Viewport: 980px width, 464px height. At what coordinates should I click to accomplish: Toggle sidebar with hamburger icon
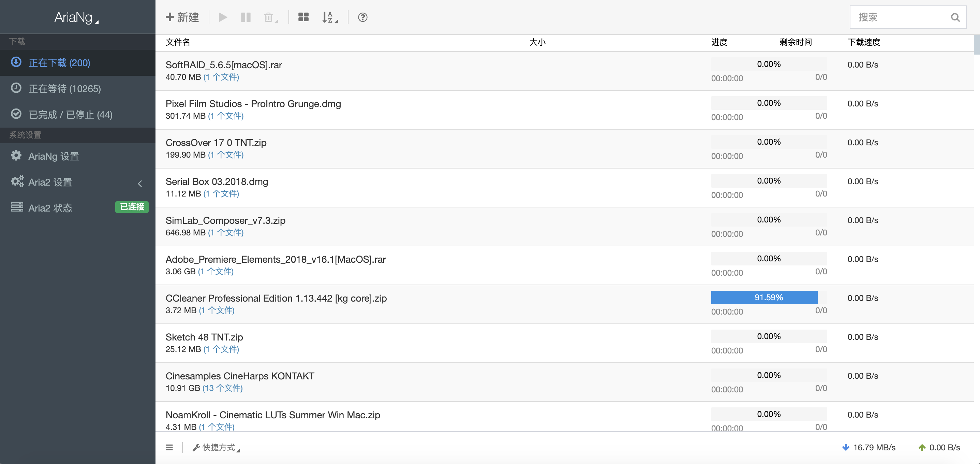click(169, 447)
